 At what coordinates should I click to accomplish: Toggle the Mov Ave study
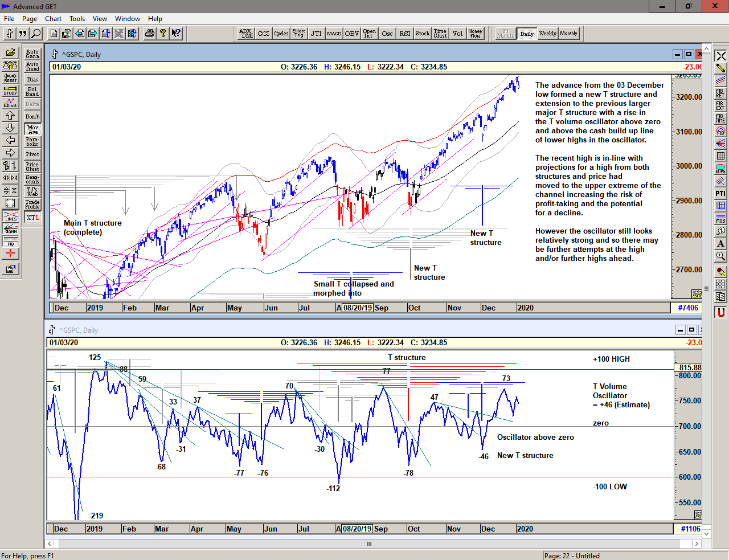(32, 129)
